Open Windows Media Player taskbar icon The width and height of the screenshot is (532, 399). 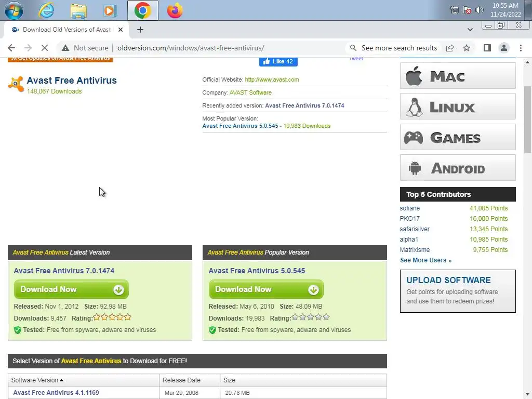110,10
